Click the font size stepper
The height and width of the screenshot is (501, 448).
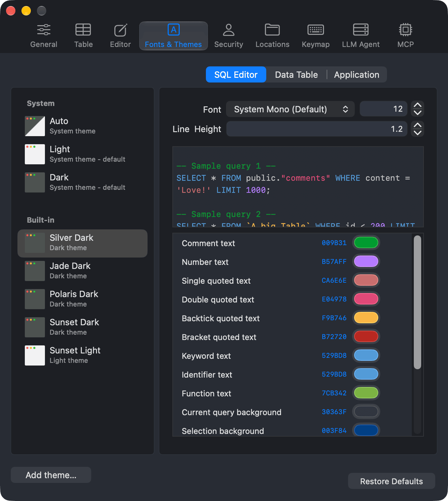coord(417,109)
